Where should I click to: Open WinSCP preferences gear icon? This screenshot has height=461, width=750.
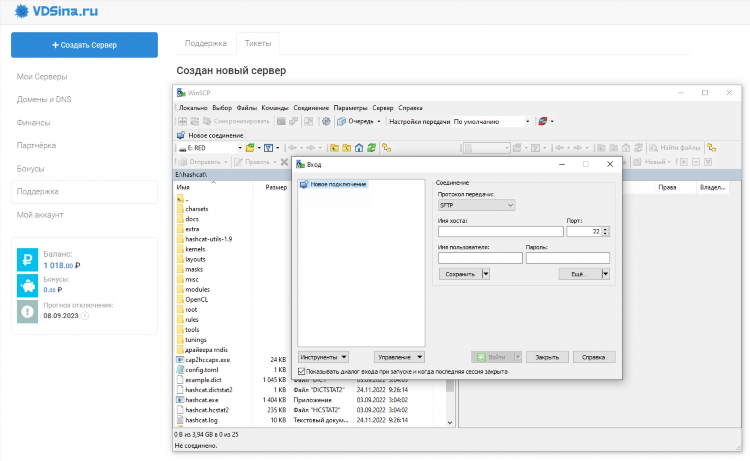coord(326,121)
